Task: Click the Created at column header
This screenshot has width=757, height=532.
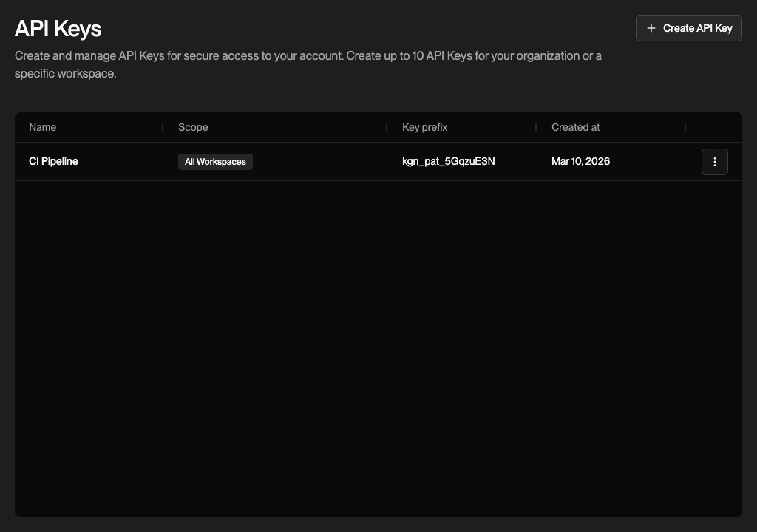Action: [575, 127]
